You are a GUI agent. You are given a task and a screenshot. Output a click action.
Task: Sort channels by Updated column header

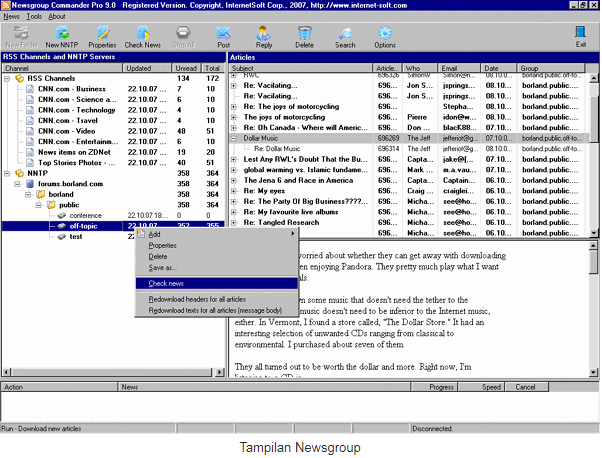[x=147, y=68]
